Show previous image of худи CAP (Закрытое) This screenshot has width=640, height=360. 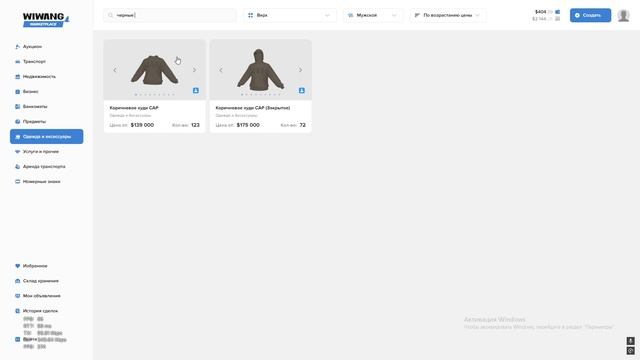pyautogui.click(x=221, y=70)
